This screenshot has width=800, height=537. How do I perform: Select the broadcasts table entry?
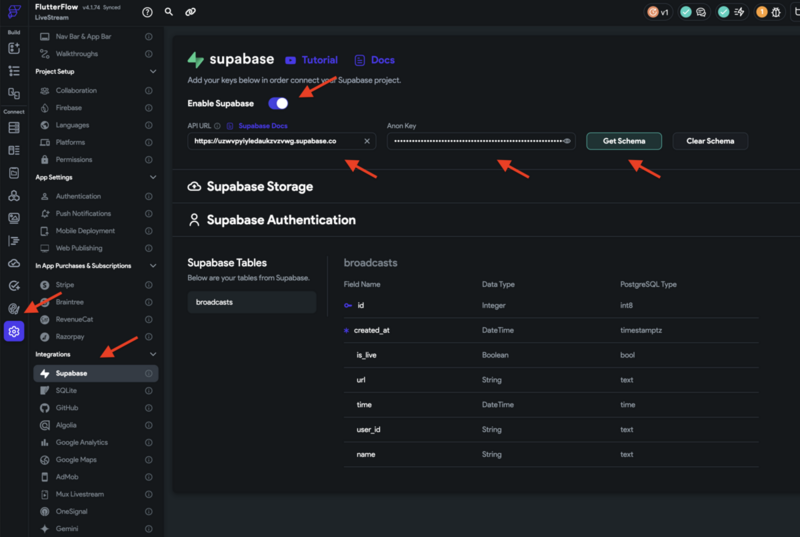[252, 302]
